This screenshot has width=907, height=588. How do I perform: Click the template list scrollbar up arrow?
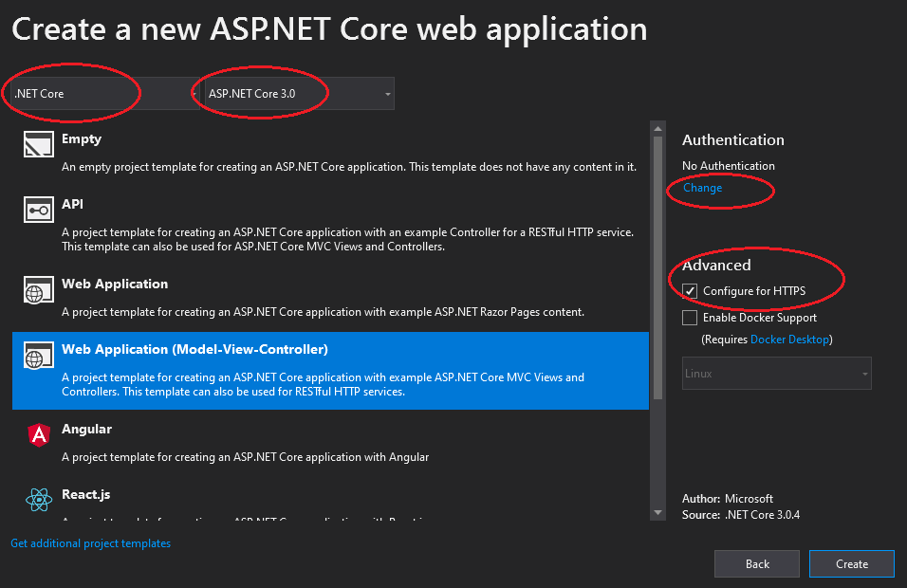657,128
